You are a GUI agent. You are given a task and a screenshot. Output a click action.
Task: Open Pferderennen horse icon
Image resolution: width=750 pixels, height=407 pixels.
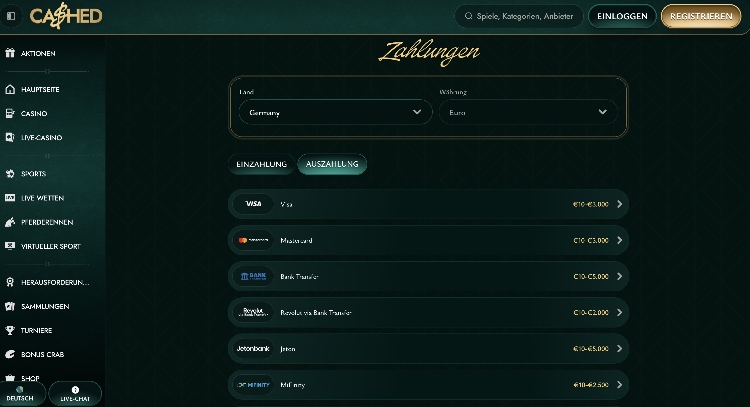[10, 222]
